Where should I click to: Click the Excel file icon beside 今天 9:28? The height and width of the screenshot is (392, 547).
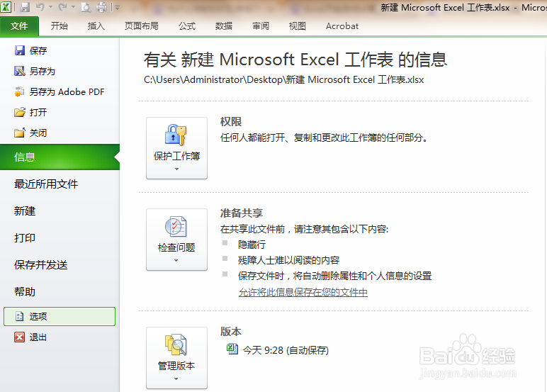click(232, 349)
